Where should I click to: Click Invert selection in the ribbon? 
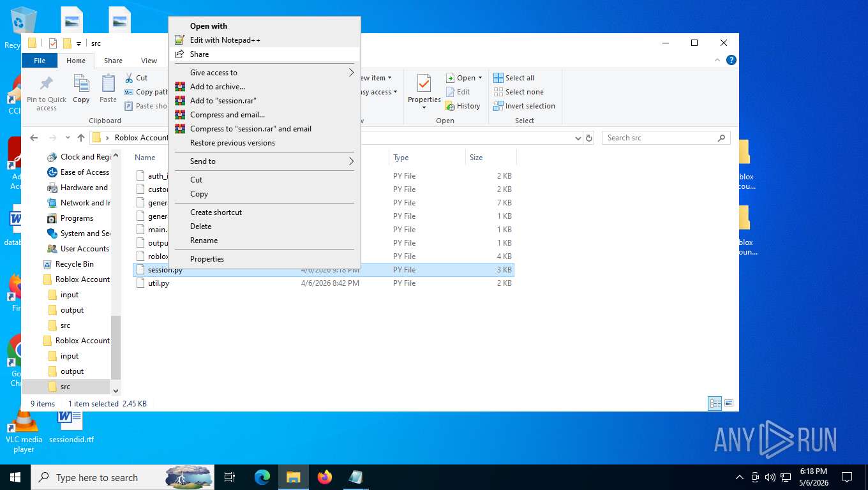tap(524, 106)
